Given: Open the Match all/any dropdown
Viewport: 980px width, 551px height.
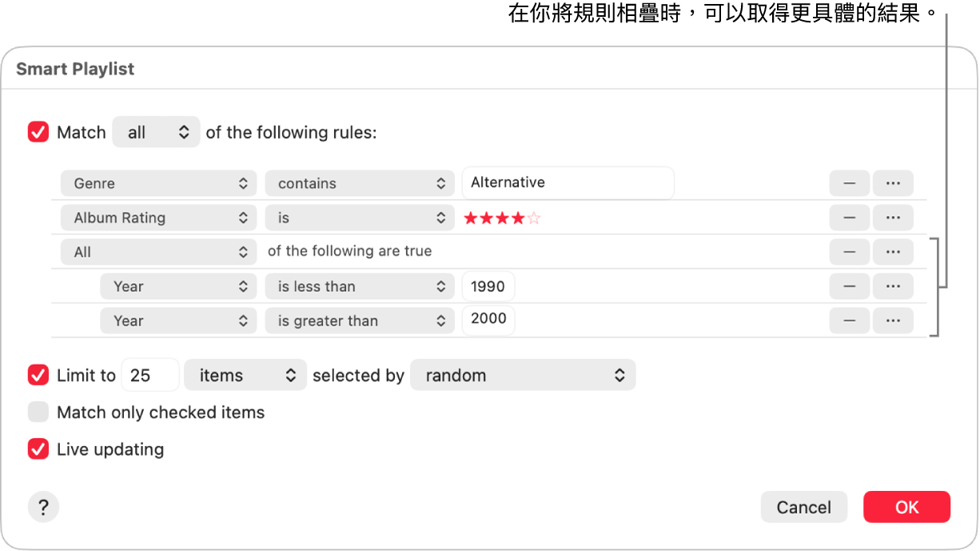Looking at the screenshot, I should 156,132.
